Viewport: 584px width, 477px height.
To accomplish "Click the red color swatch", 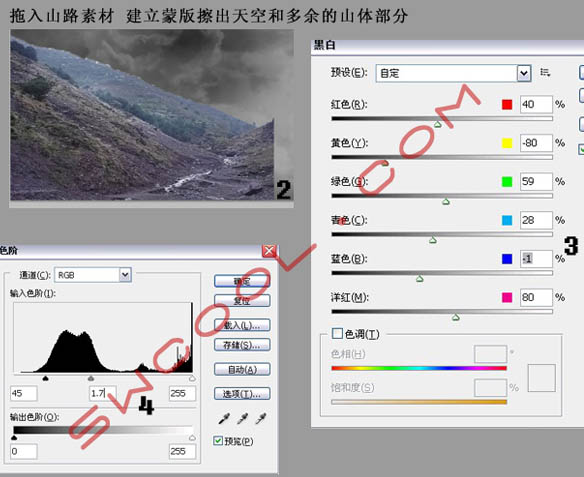I will point(507,104).
